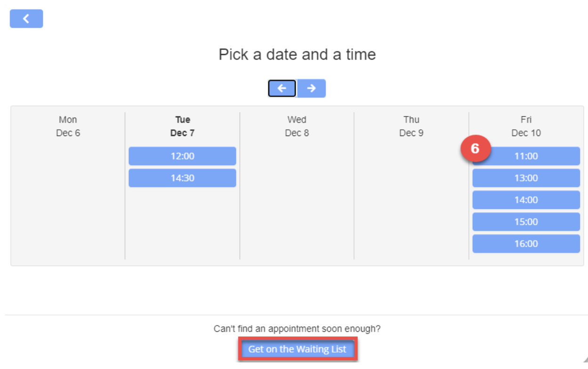
Task: Click the empty slot area under Wed Dec 8
Action: [x=297, y=202]
